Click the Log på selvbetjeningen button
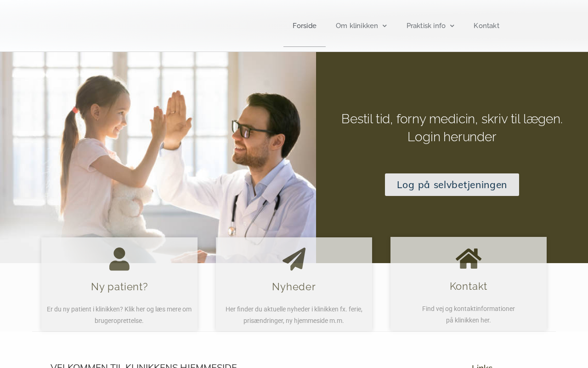Screen dimensions: 588x368 coord(452,184)
